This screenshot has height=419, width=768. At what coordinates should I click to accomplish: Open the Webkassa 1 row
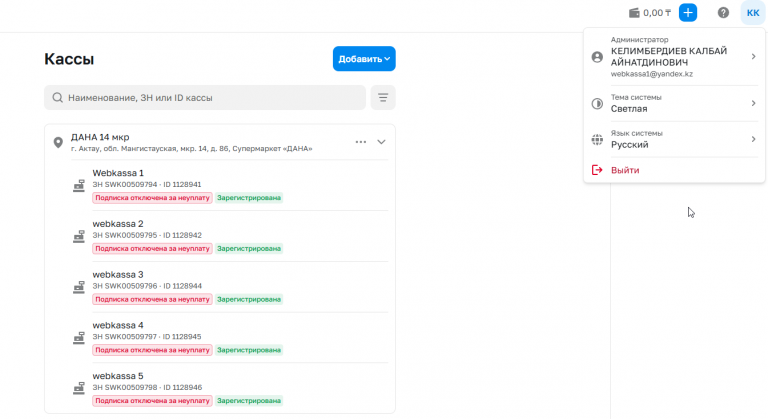229,185
